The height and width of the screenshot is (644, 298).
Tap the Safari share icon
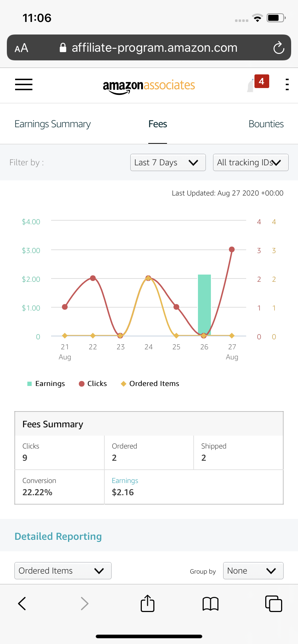tap(148, 603)
